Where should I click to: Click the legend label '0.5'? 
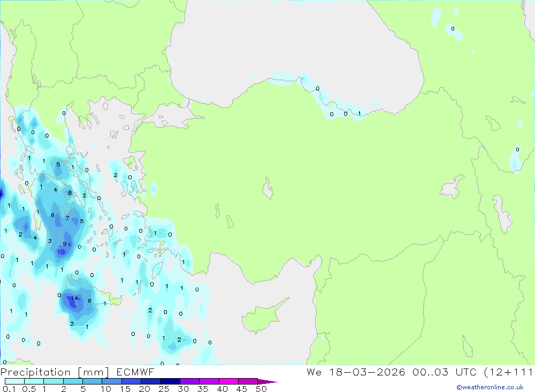[x=29, y=389]
